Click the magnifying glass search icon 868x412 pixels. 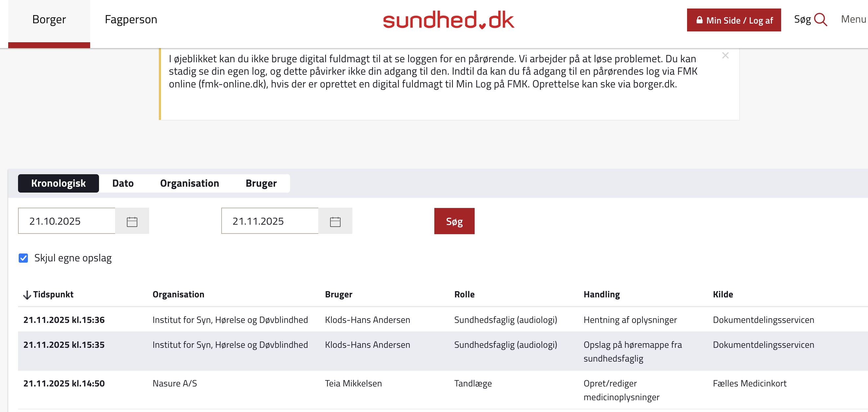820,20
